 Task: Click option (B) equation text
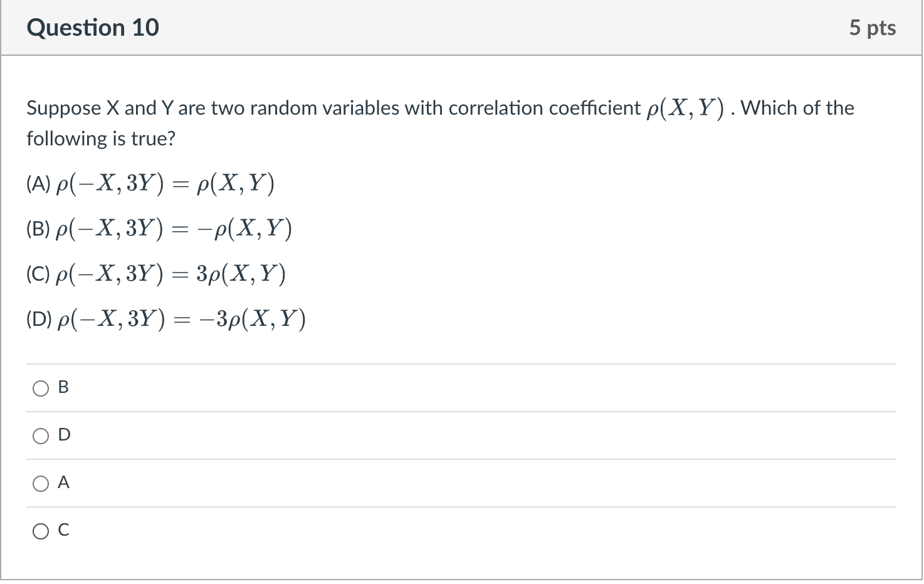[158, 228]
